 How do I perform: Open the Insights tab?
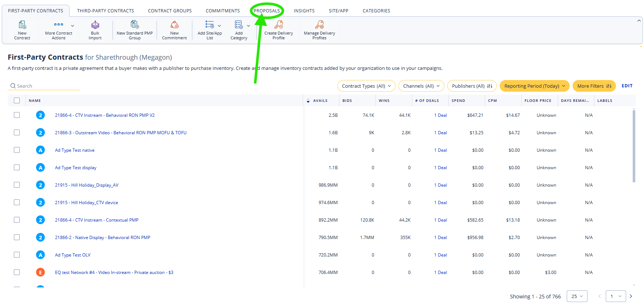(x=304, y=11)
